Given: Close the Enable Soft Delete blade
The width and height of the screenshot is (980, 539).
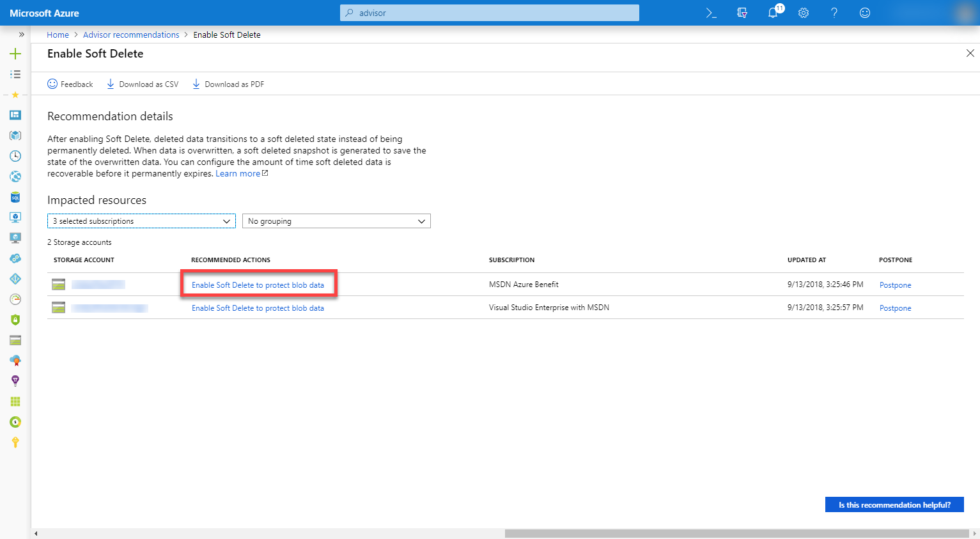Looking at the screenshot, I should coord(970,53).
